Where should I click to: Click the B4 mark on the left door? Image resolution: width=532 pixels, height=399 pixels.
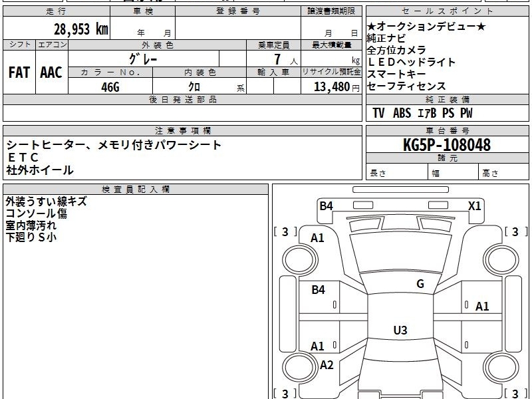(x=319, y=290)
